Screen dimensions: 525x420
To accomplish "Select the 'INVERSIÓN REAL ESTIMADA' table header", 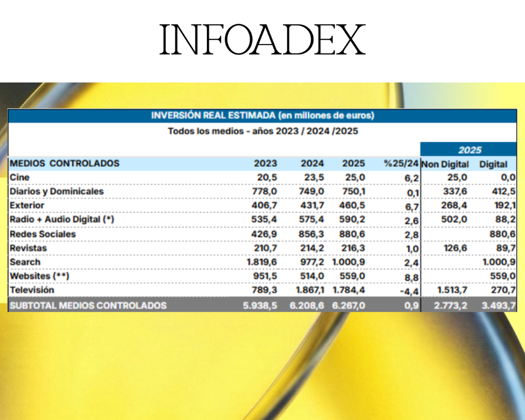I will pos(262,115).
